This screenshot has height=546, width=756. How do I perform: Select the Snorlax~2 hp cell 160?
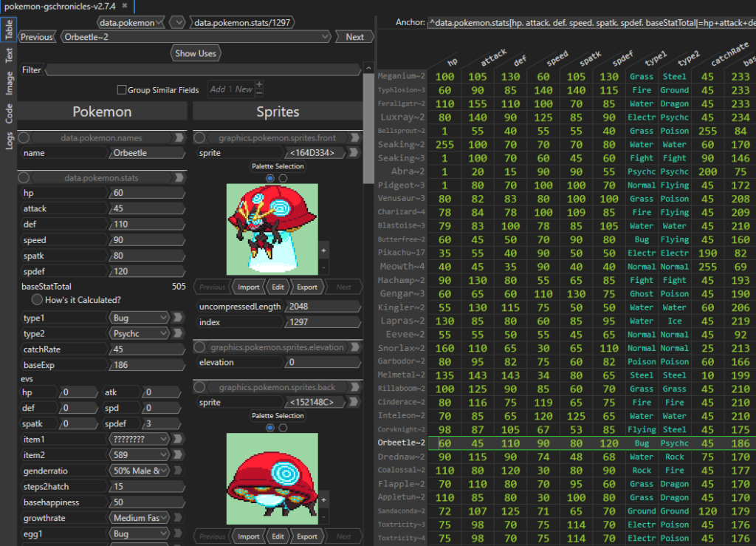(444, 348)
